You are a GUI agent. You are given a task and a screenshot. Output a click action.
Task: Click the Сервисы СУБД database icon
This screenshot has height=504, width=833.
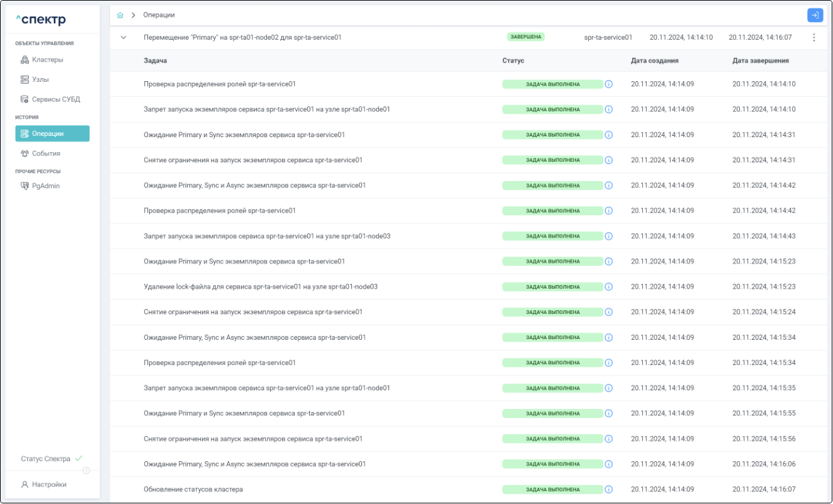click(x=25, y=99)
